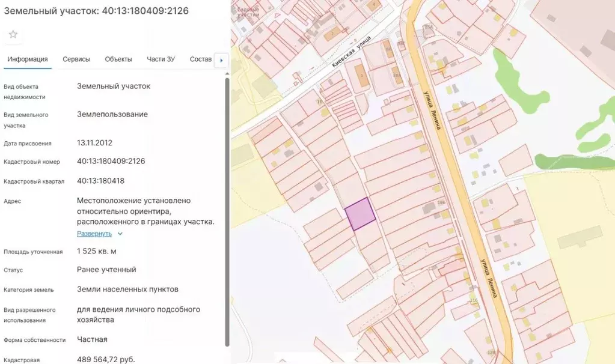The image size is (615, 364).
Task: Click chevron next to Развернуть link
Action: [x=120, y=234]
